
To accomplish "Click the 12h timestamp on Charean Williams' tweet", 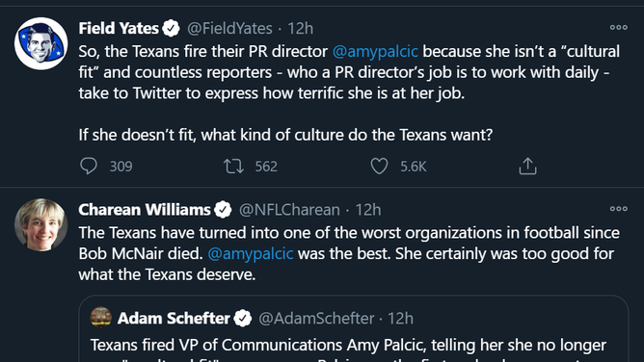I will point(368,210).
